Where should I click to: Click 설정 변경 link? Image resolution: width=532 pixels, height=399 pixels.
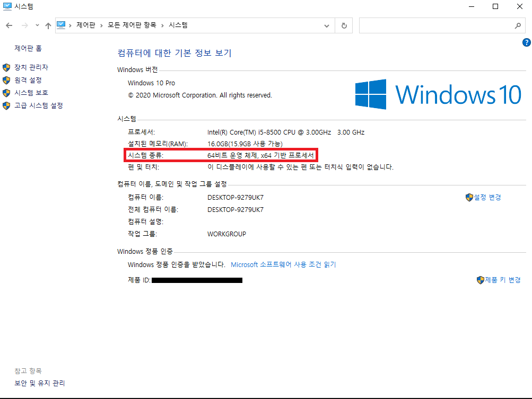(x=487, y=197)
